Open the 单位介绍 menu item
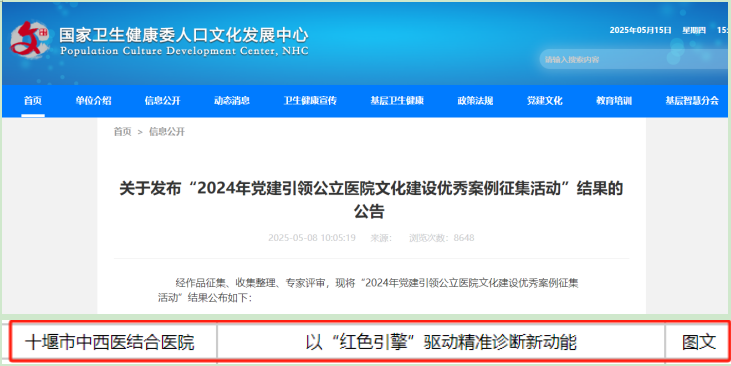 93,101
